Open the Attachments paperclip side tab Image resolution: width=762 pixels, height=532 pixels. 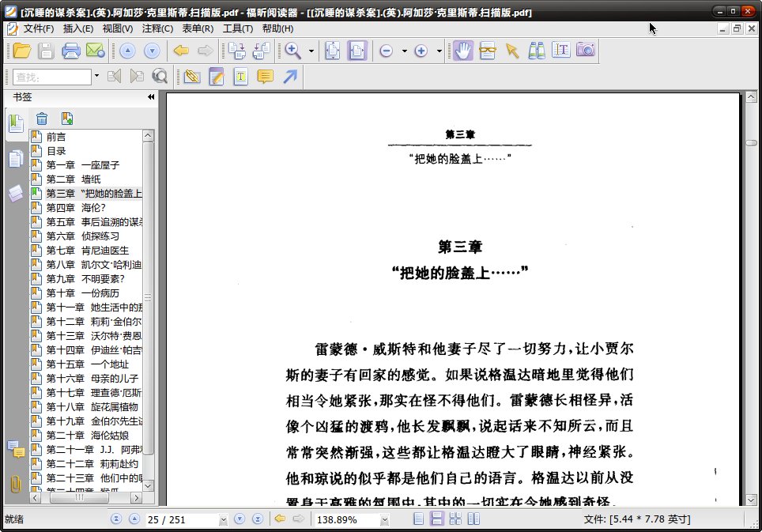point(16,484)
